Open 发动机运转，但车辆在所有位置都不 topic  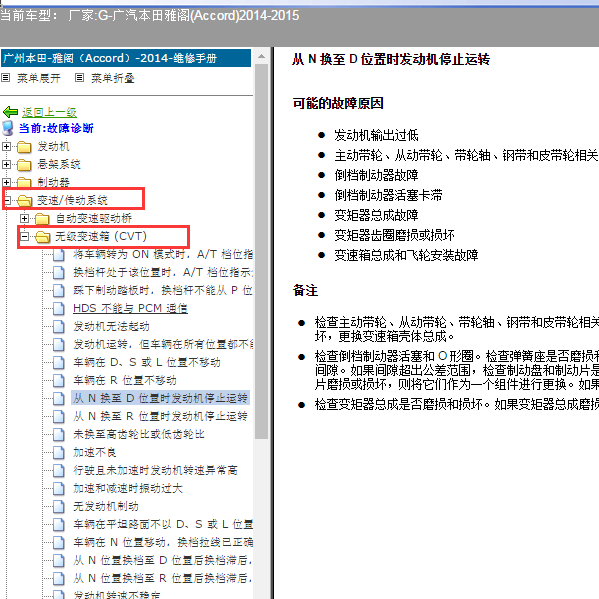(163, 344)
